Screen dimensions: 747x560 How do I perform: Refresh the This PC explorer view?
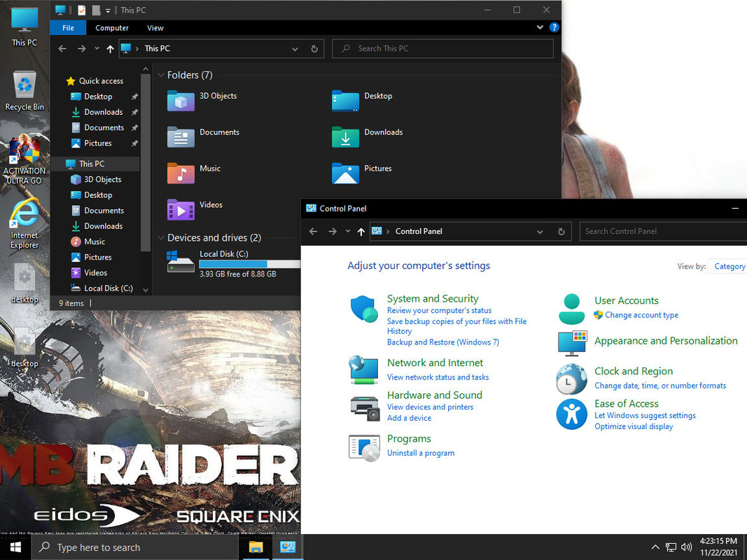click(x=314, y=48)
